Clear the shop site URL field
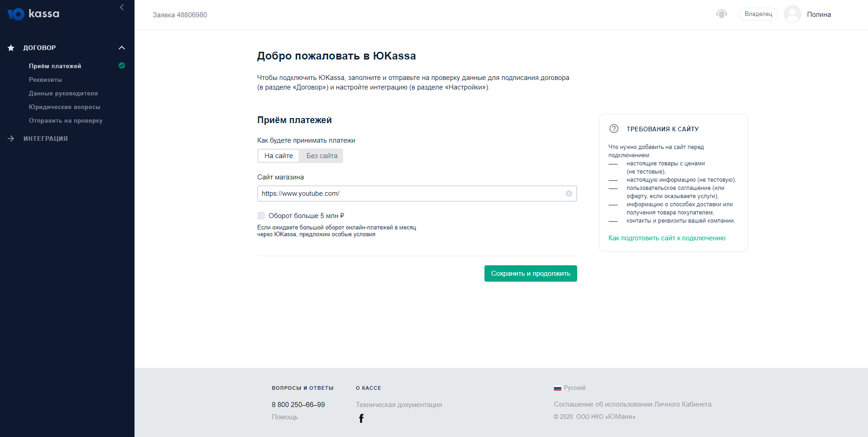Image resolution: width=868 pixels, height=437 pixels. (569, 194)
